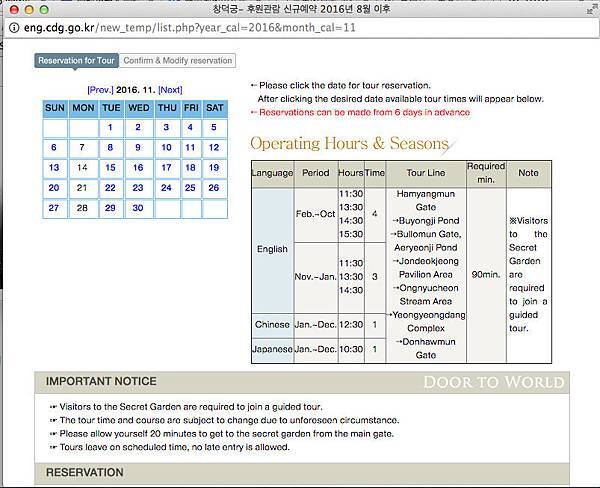Select November 26 on the calendar
600x488 pixels.
click(214, 188)
